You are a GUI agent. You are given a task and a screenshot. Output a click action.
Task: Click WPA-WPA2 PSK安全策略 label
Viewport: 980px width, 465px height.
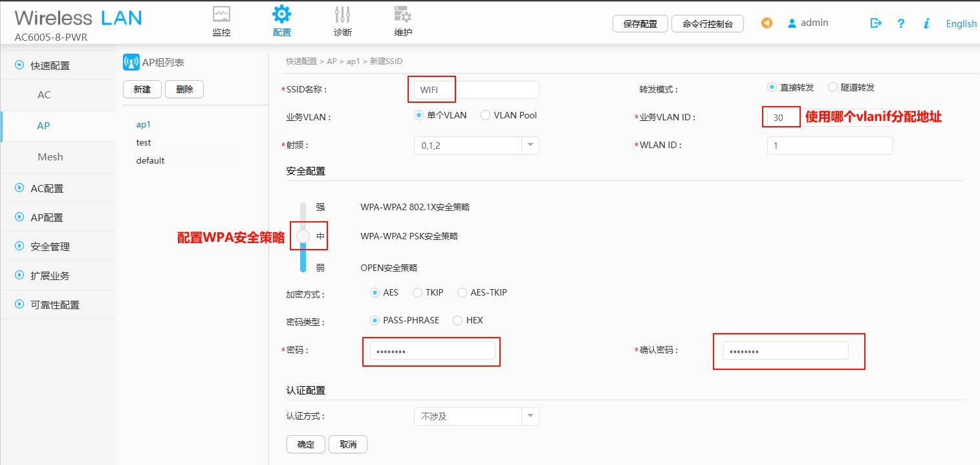(x=409, y=237)
